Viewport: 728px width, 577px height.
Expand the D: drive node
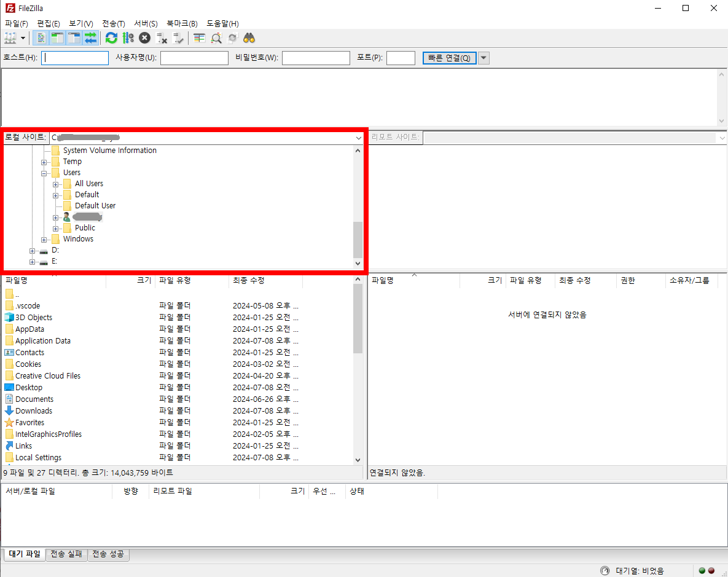click(x=32, y=251)
